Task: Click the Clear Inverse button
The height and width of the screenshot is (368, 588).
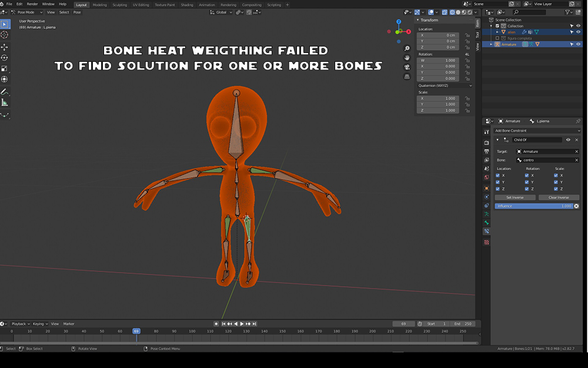Action: pos(559,197)
